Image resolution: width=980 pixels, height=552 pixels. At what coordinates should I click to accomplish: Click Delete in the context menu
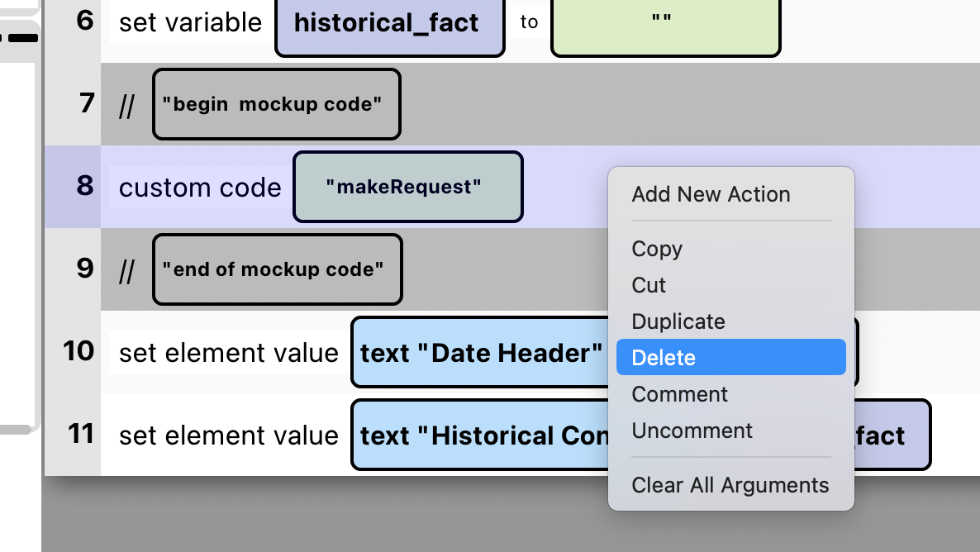click(x=730, y=357)
